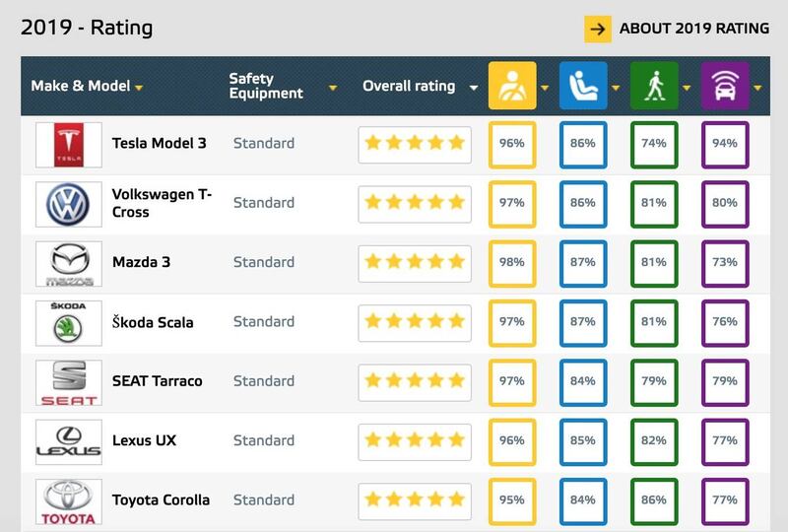This screenshot has height=532, width=788.
Task: Click the yellow arrow icon beside About 2019 Rating
Action: click(x=597, y=29)
